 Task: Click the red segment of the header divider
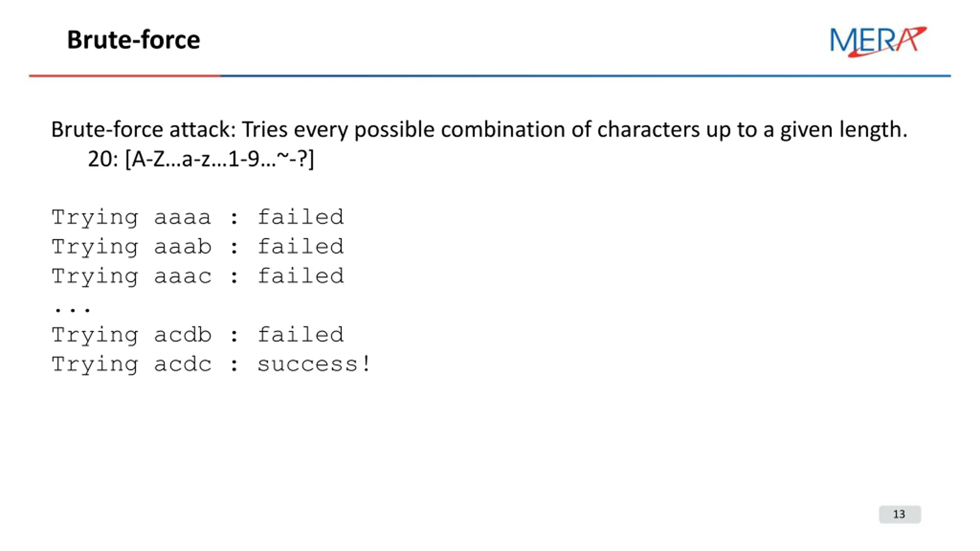click(125, 76)
